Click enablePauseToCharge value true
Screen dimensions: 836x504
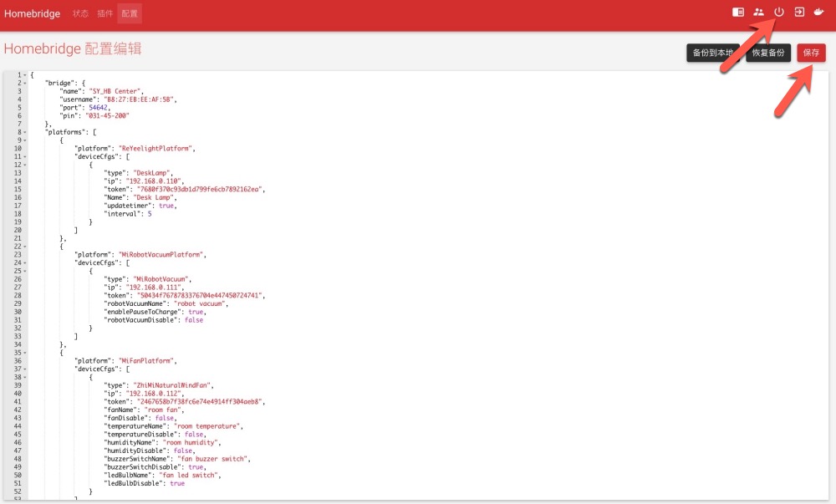pyautogui.click(x=196, y=312)
